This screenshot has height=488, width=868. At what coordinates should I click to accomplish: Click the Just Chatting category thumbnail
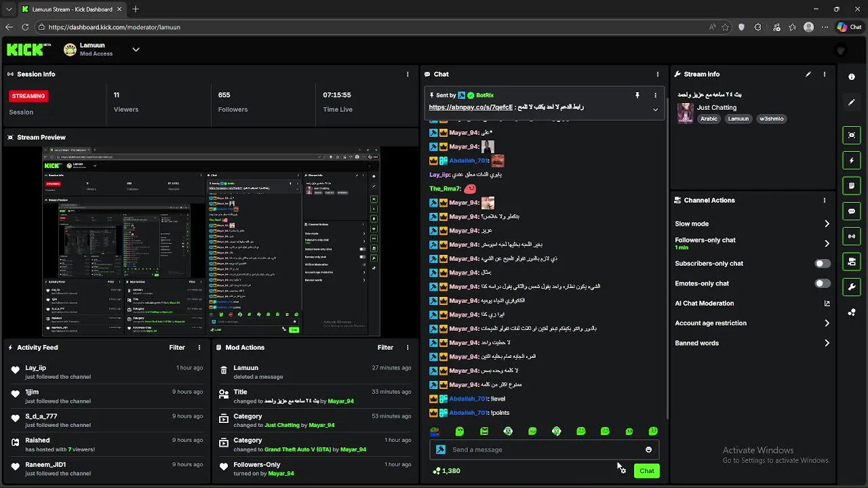pos(685,113)
